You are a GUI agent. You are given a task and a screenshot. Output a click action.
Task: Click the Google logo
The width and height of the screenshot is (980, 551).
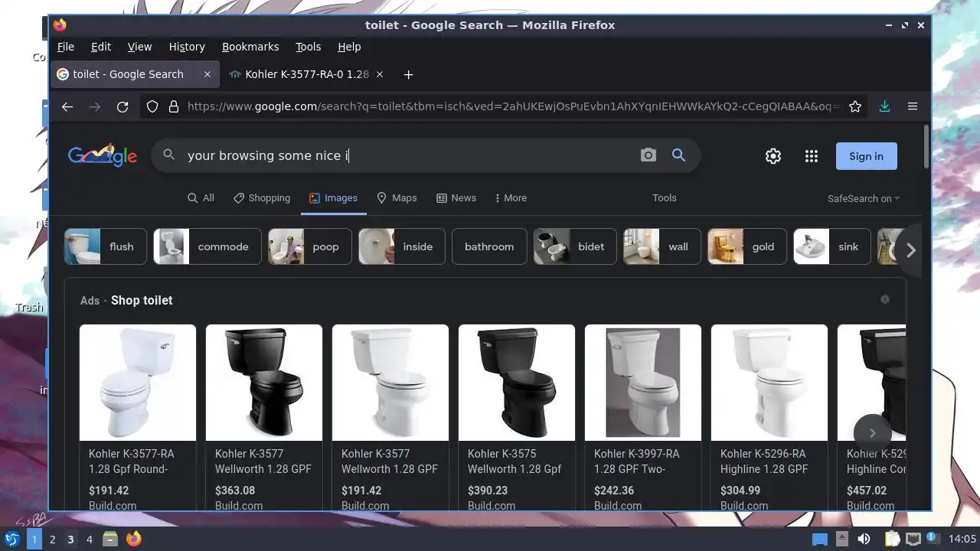pyautogui.click(x=103, y=155)
